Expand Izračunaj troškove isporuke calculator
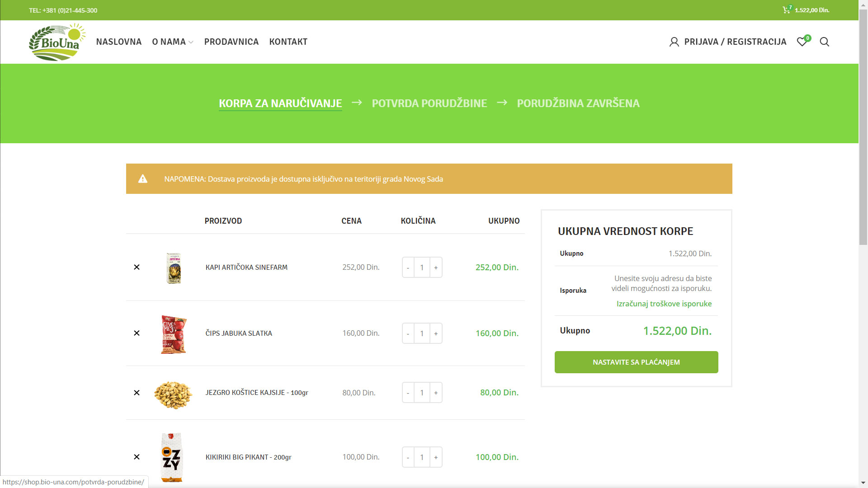Image resolution: width=868 pixels, height=488 pixels. tap(664, 304)
